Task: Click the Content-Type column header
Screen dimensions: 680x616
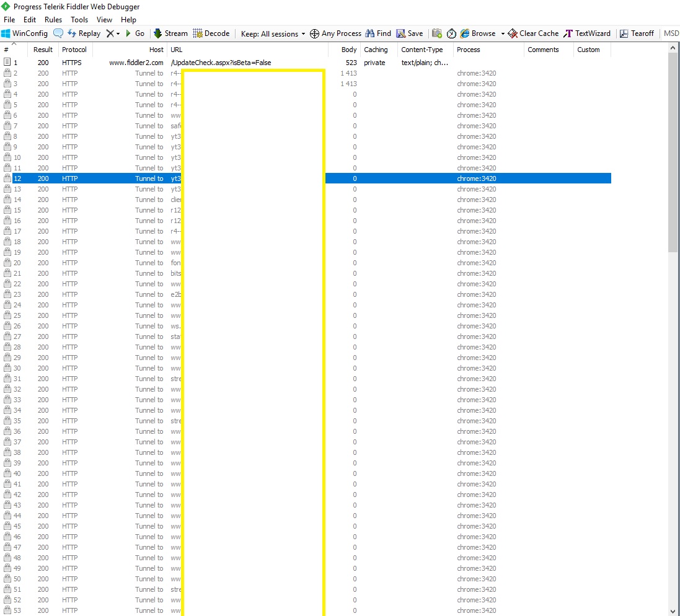Action: tap(425, 50)
